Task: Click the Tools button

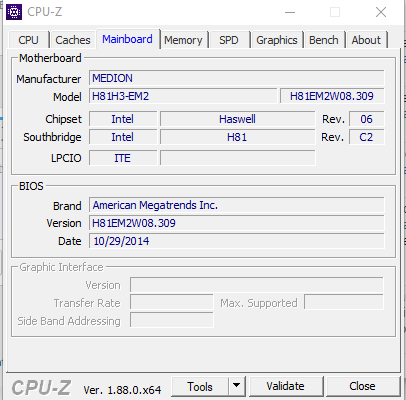Action: pyautogui.click(x=200, y=387)
